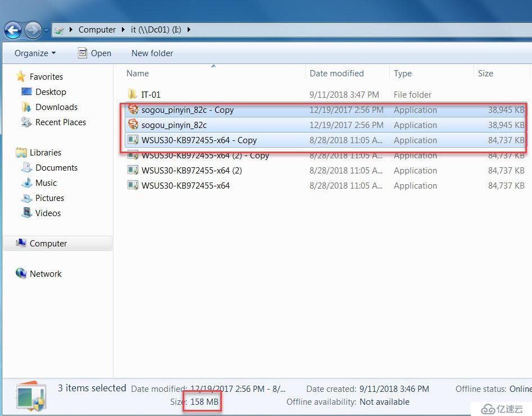
Task: Click 'it (\\Dc01) (I:)' in address path
Action: click(156, 30)
